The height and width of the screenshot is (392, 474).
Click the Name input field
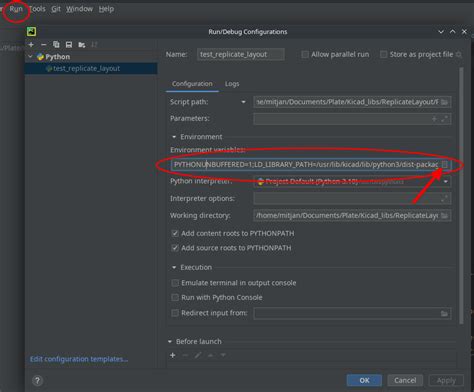click(x=241, y=54)
